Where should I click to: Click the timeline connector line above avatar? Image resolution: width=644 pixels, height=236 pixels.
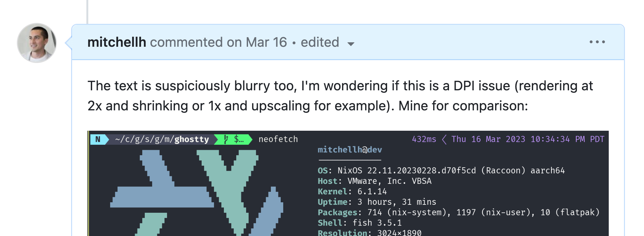(87, 12)
